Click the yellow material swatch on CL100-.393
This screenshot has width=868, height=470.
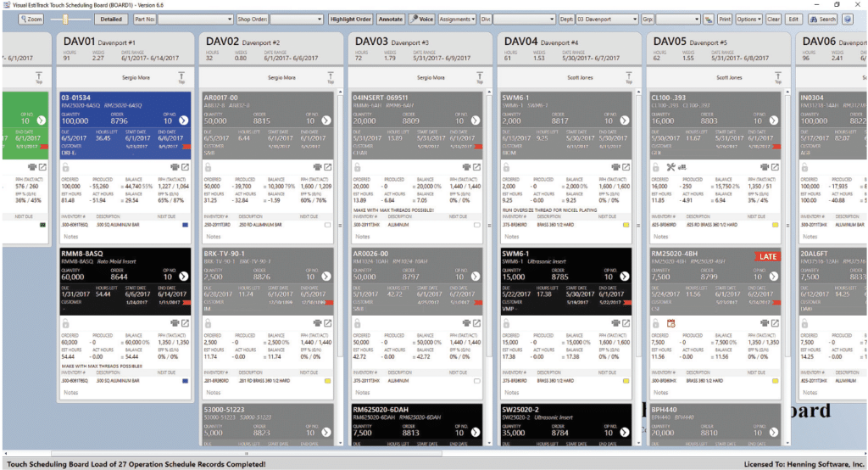(775, 225)
